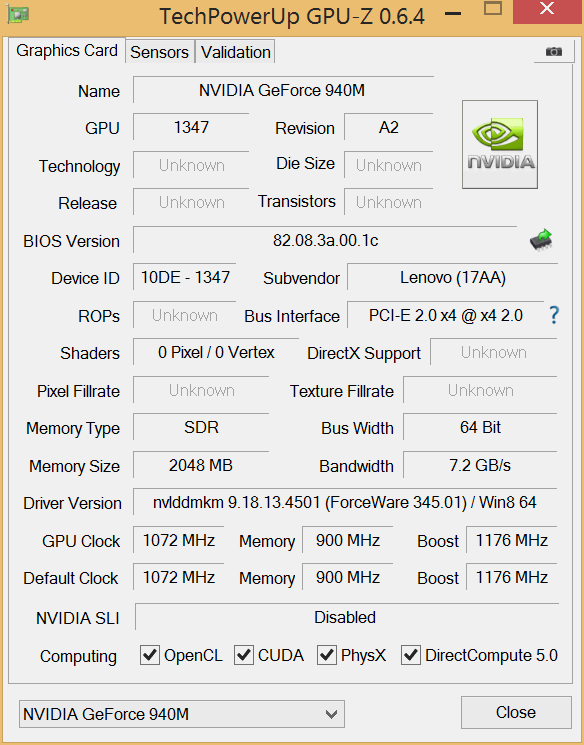Minimize the GPU-Z window
This screenshot has height=745, width=584.
[453, 14]
